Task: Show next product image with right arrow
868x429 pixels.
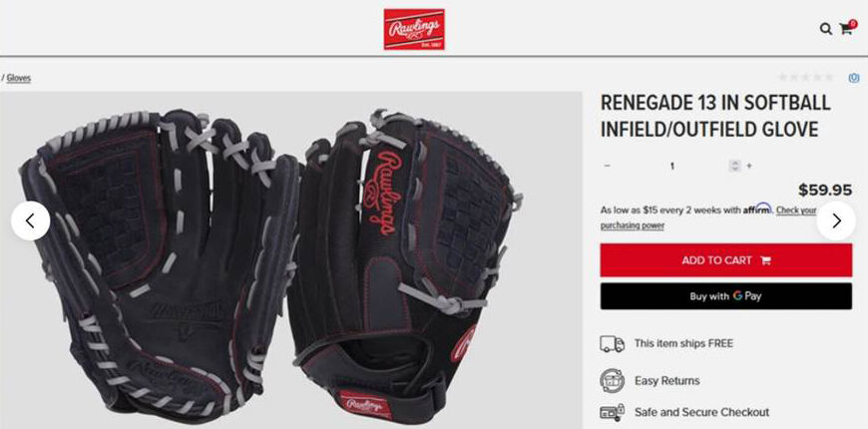Action: (x=836, y=220)
